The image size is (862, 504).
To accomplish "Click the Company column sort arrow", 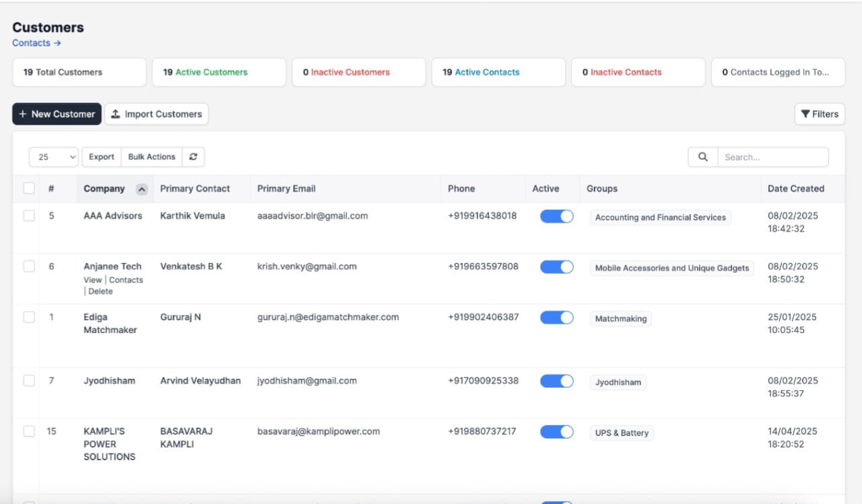I will click(141, 189).
